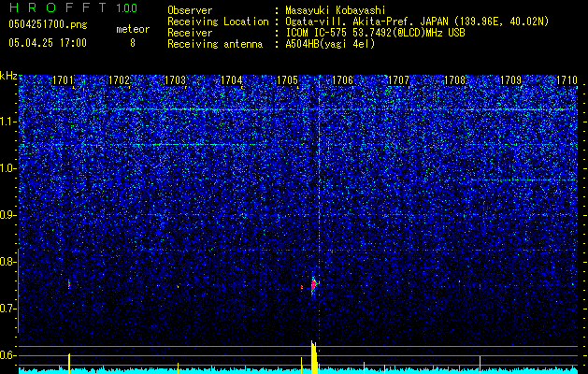This screenshot has width=588, height=374.
Task: Click the "Observer" field label
Action: point(190,10)
